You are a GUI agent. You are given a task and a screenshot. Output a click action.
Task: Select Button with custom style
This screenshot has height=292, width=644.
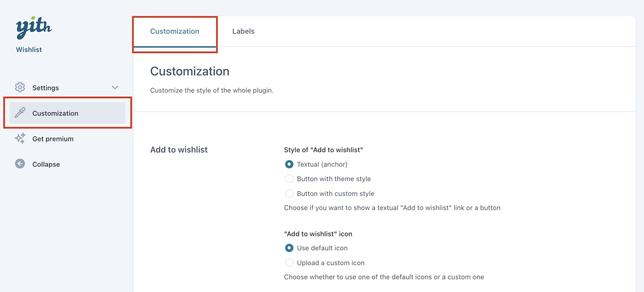(x=289, y=194)
